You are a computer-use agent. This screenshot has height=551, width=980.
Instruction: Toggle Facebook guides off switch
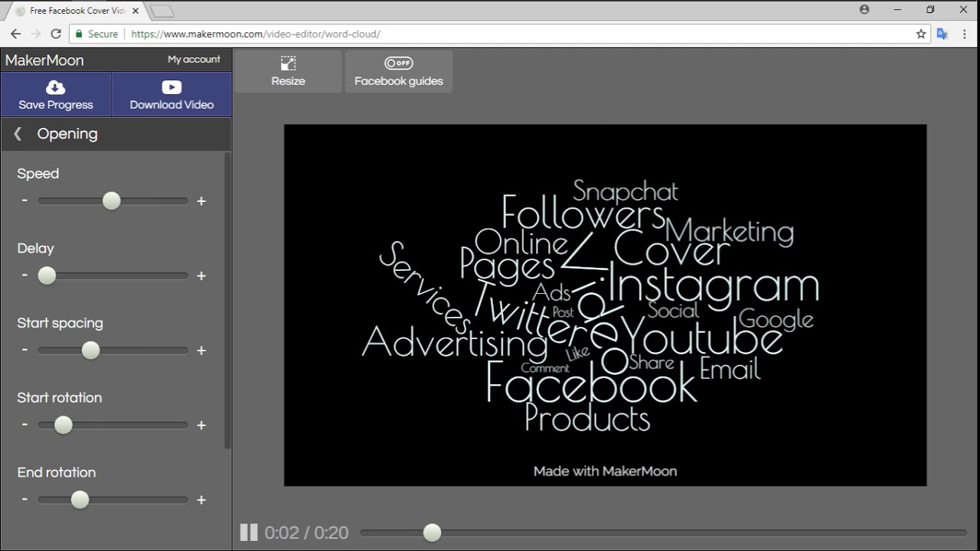pos(398,64)
